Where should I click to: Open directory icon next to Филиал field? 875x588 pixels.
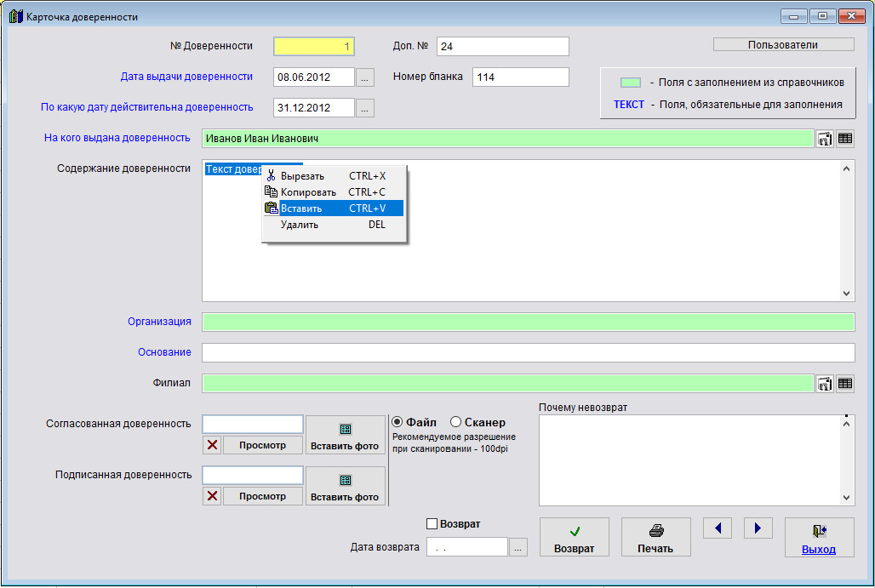click(825, 384)
